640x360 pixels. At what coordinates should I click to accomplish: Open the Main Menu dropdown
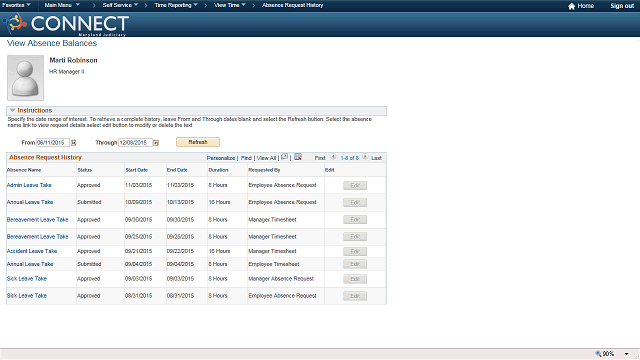62,5
